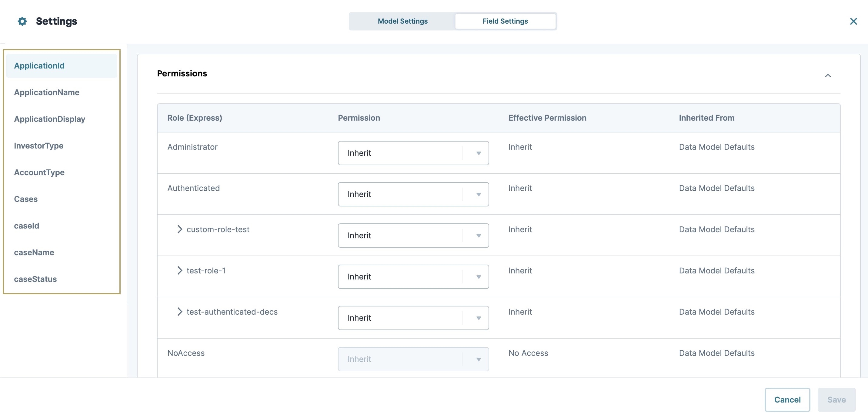Screen dimensions: 868x418
Task: Select Cases field
Action: 61,199
